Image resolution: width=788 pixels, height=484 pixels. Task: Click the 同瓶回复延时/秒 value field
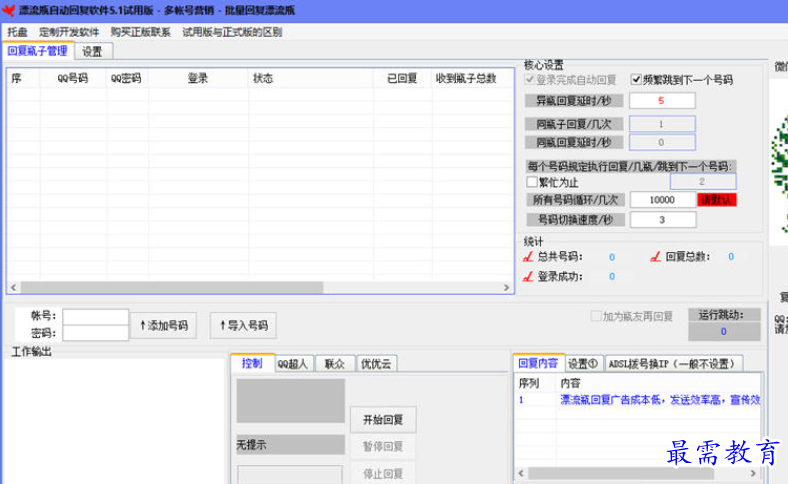(x=662, y=142)
